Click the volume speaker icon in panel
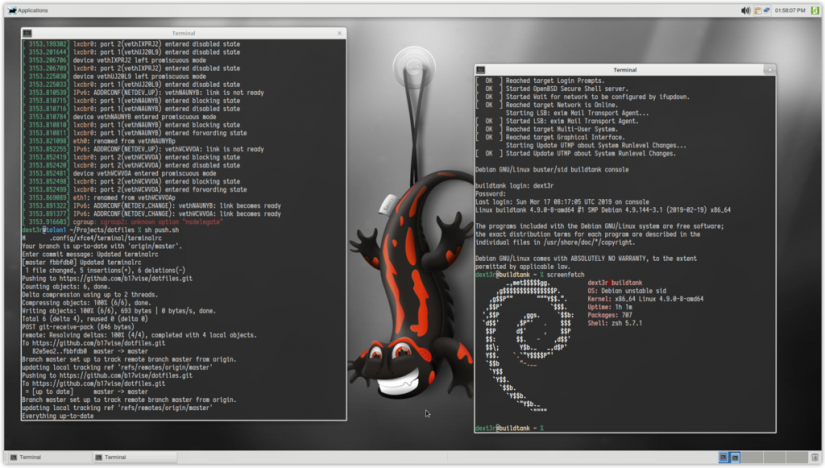 [745, 11]
